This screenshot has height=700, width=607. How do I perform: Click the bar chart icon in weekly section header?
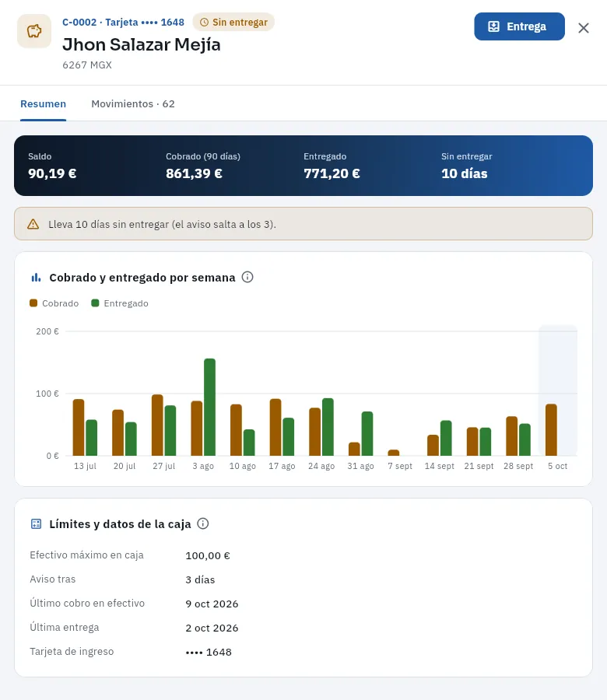36,278
